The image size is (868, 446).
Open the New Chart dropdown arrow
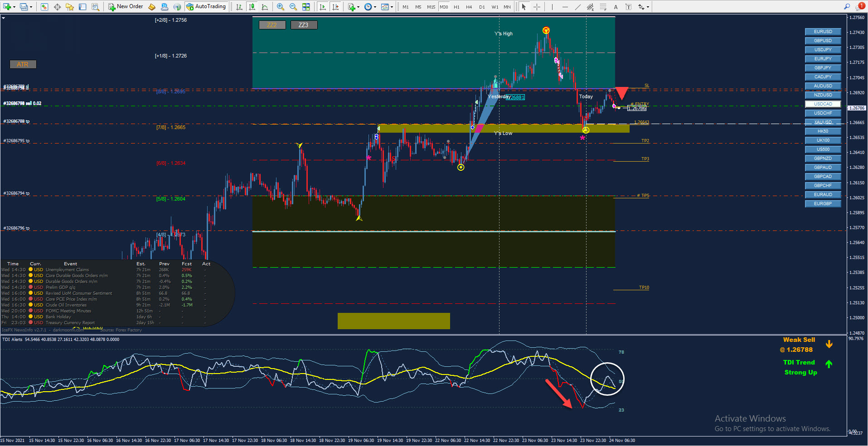[x=15, y=7]
